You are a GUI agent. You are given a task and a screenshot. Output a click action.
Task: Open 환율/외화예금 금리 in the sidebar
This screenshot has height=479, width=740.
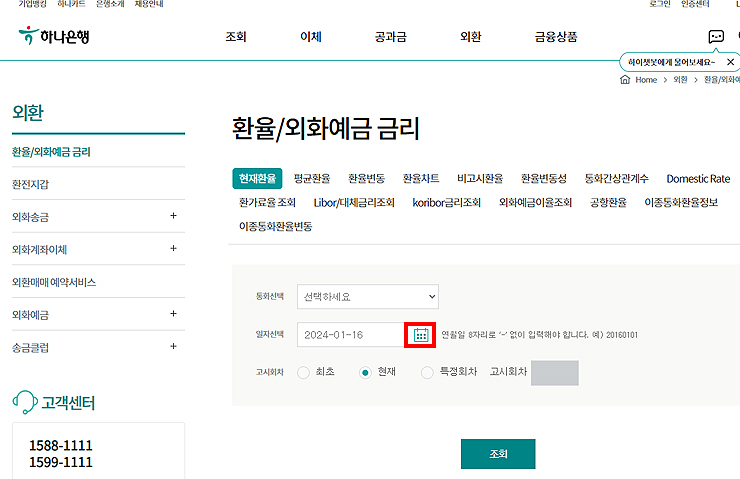click(x=51, y=152)
